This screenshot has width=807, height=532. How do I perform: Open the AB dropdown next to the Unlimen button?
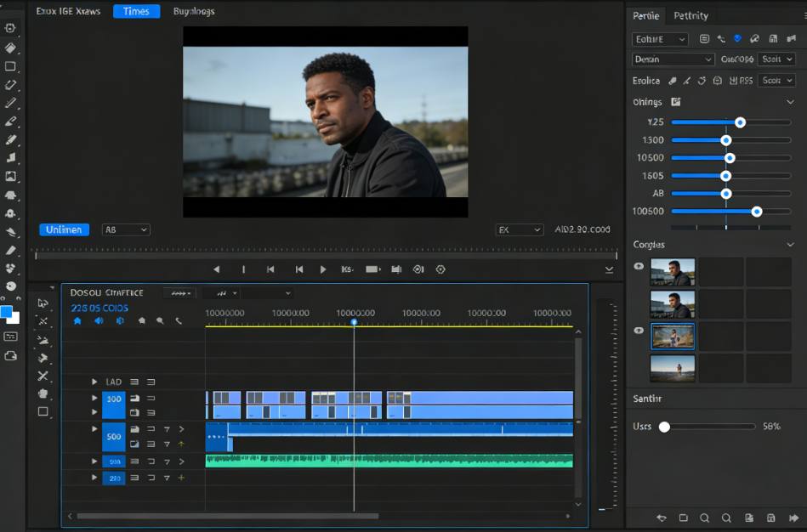point(125,229)
